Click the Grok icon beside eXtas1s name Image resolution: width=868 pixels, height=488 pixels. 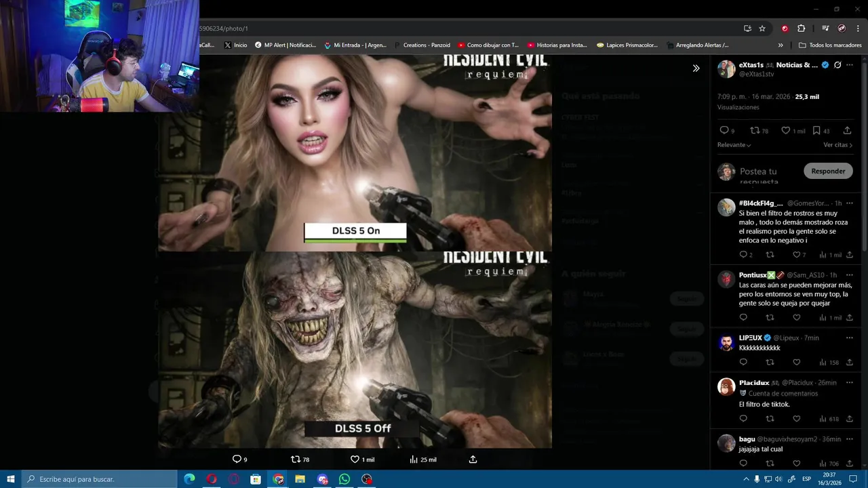(837, 65)
